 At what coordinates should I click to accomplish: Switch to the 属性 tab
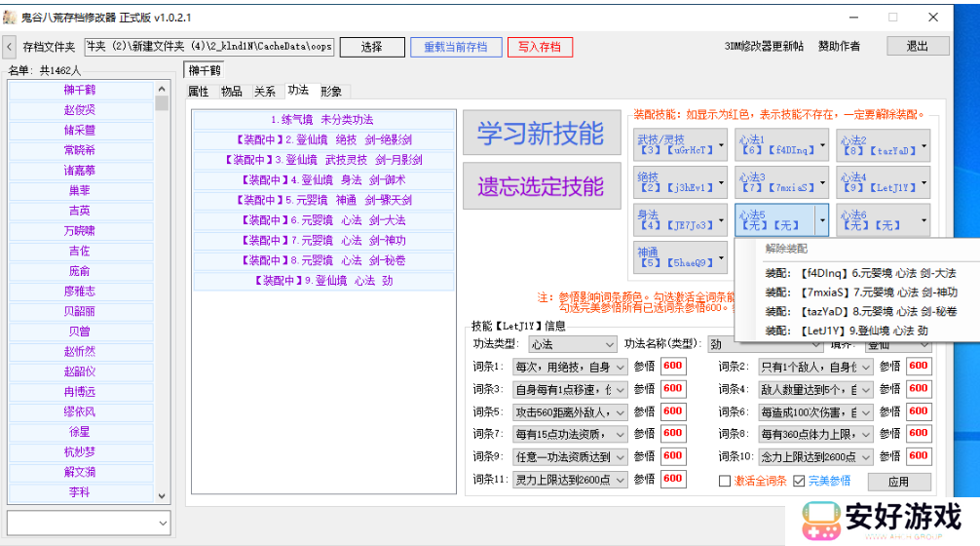pos(198,92)
